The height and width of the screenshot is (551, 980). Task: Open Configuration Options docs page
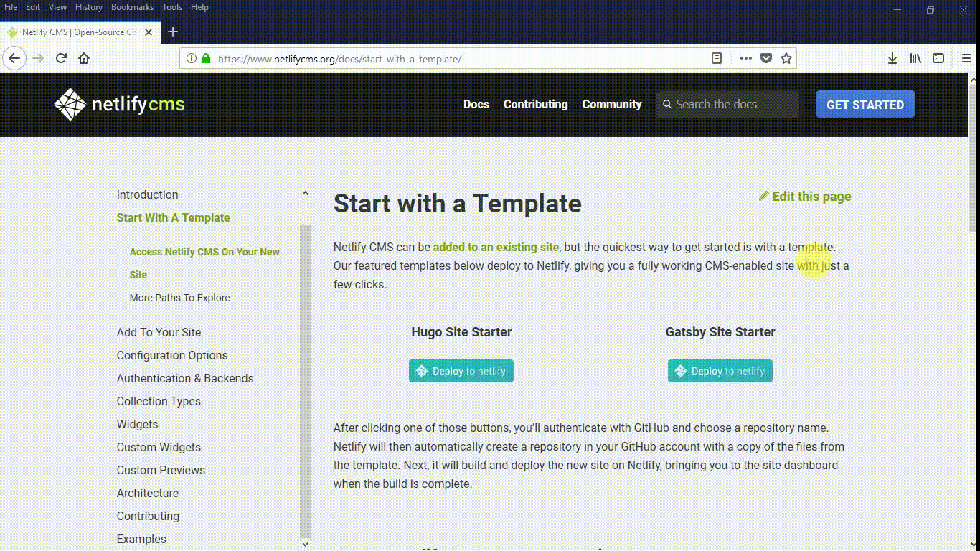(x=172, y=355)
